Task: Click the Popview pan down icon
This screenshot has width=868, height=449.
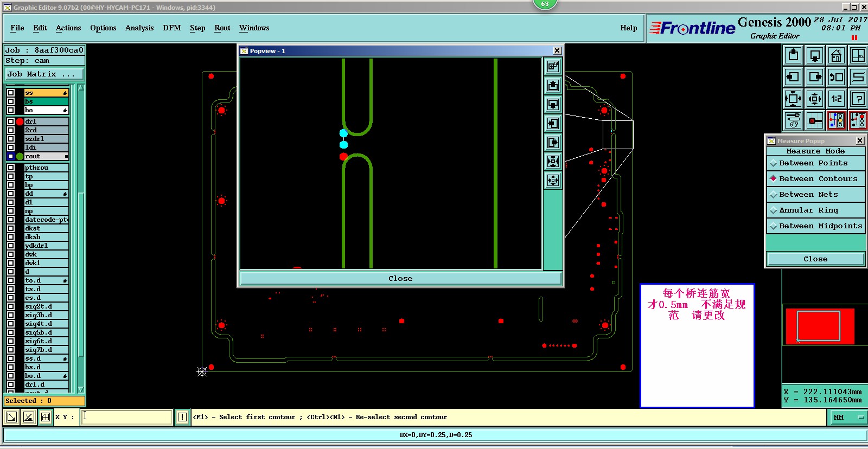Action: (553, 104)
